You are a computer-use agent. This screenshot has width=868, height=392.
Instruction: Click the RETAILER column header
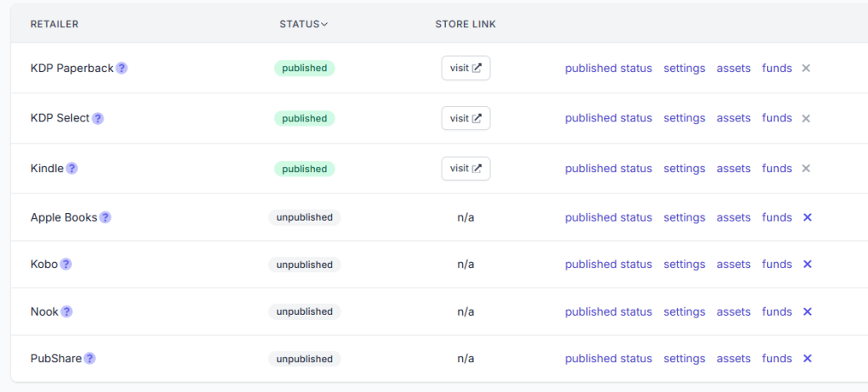point(54,24)
